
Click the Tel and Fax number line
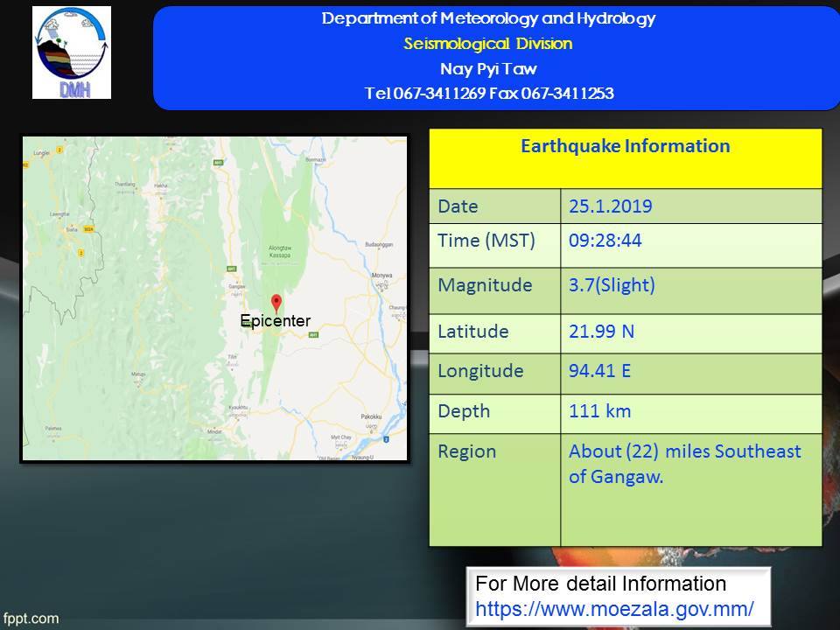coord(488,94)
